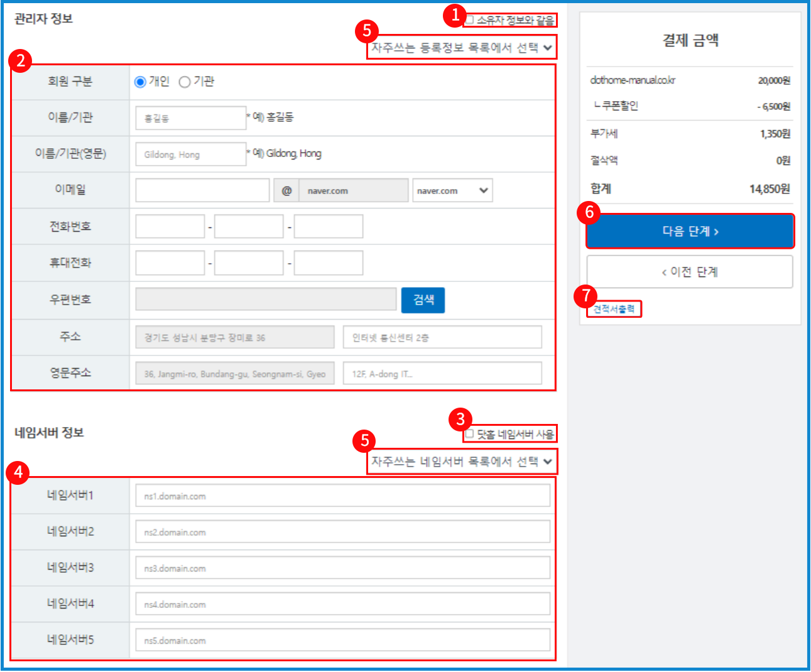Open the naver.com email domain dropdown
This screenshot has width=811, height=672.
(x=452, y=191)
